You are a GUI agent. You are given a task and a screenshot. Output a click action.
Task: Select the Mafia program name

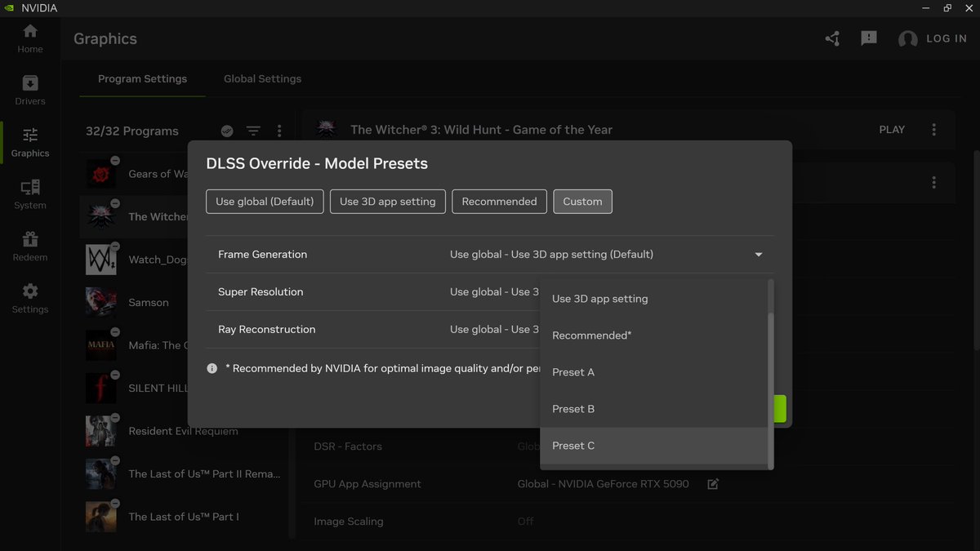(158, 345)
